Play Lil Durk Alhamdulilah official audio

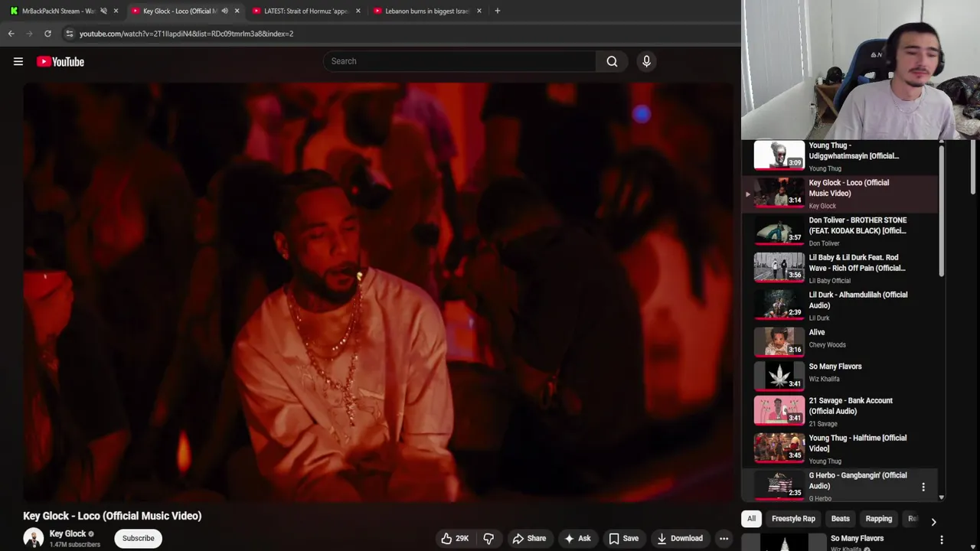tap(838, 305)
